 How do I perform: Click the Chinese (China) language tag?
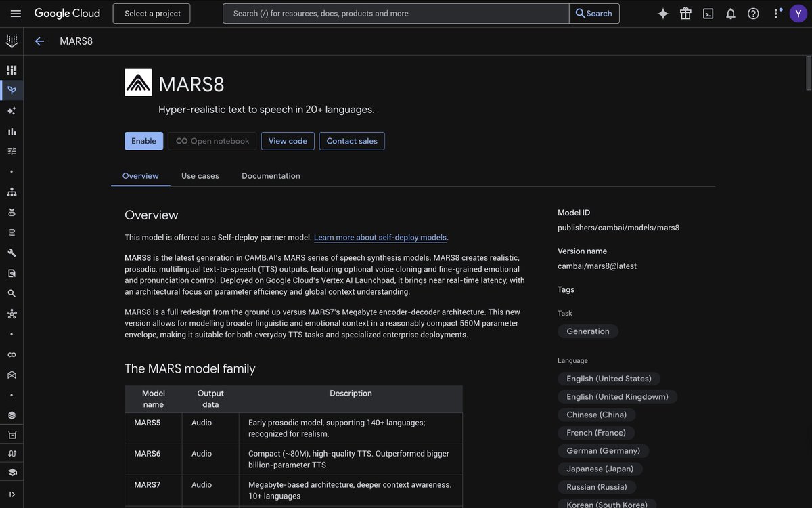pyautogui.click(x=597, y=415)
